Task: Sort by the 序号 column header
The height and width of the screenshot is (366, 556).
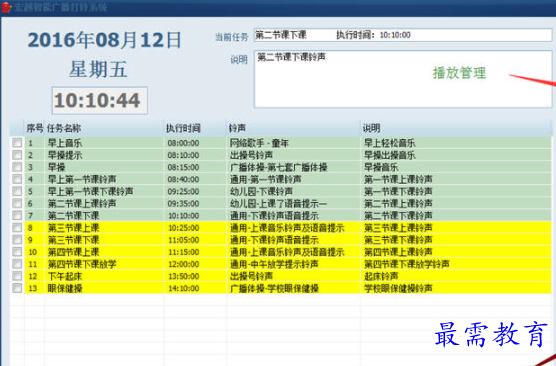Action: 34,128
